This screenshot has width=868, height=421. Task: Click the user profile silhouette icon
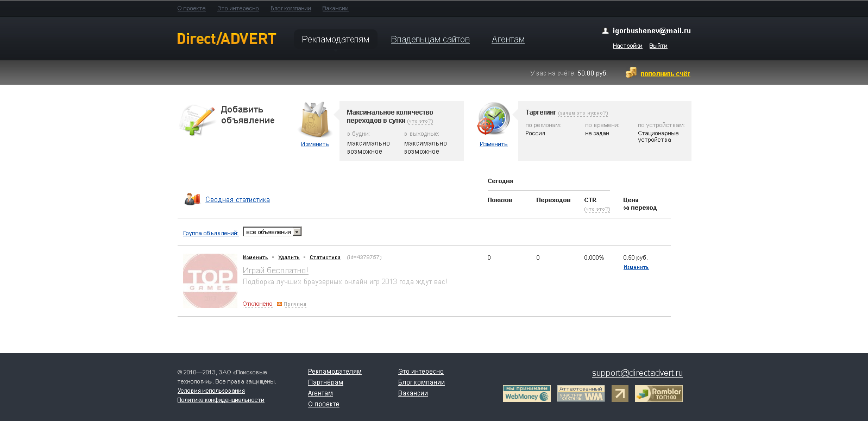(605, 31)
